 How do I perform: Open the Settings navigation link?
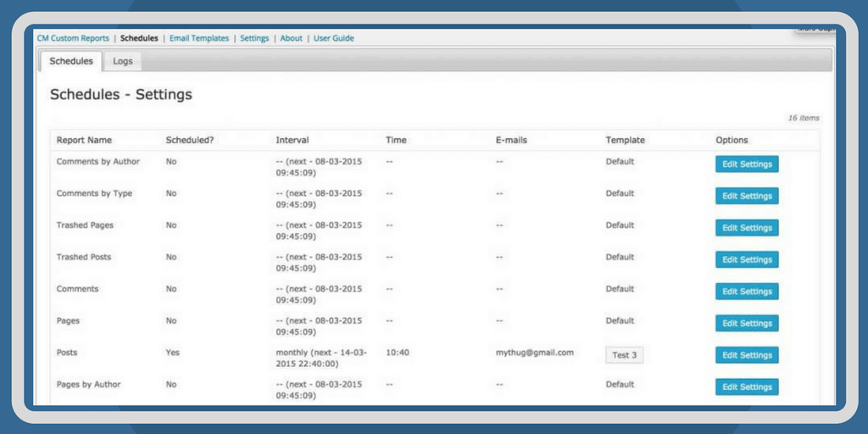[254, 38]
